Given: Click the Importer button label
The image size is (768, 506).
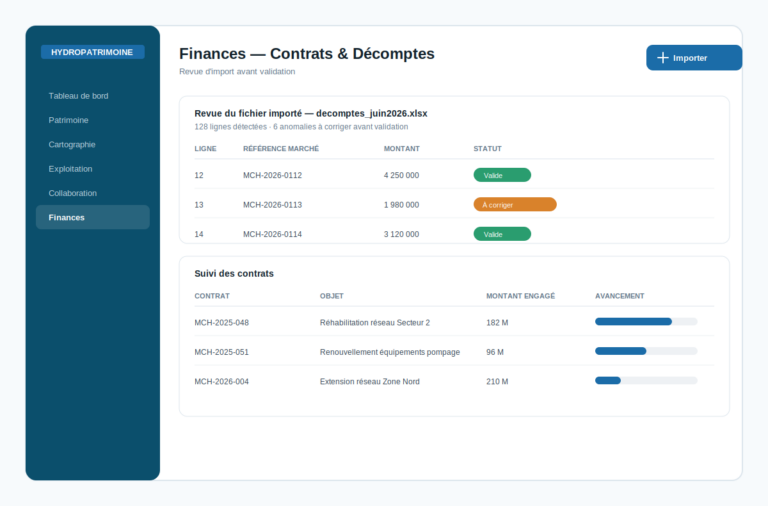Looking at the screenshot, I should click(690, 58).
